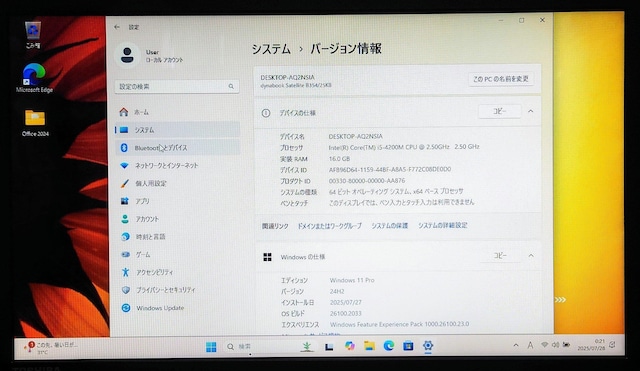Open the Office 2024 desktop folder

pos(35,122)
